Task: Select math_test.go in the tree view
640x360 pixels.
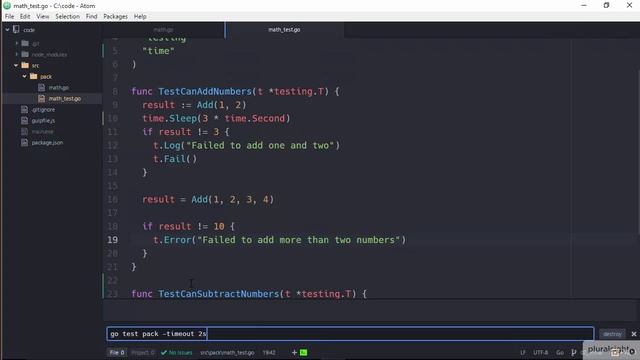Action: pyautogui.click(x=64, y=98)
